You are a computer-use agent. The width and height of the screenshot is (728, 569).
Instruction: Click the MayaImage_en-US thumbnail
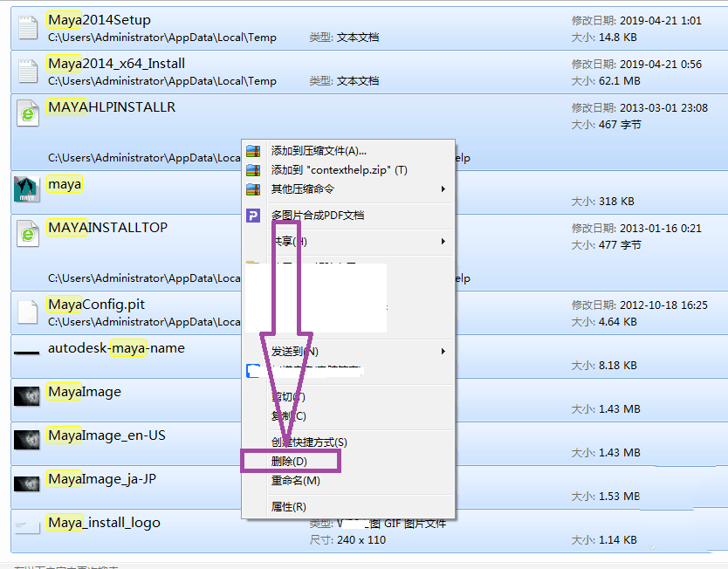click(27, 440)
